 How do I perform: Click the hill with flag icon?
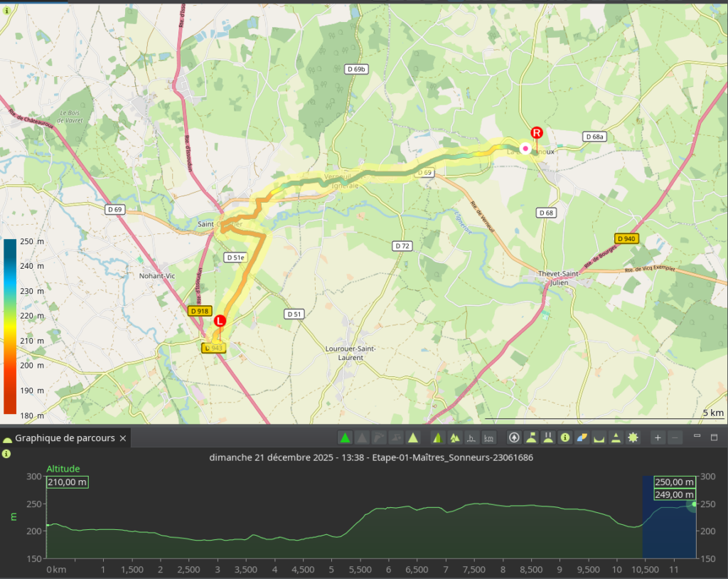coord(531,437)
